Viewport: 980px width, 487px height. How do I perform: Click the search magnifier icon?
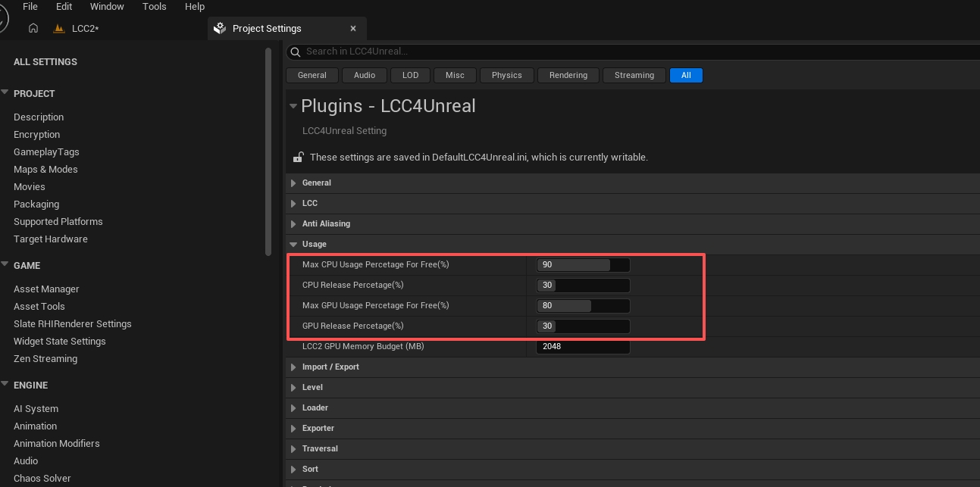(x=296, y=52)
